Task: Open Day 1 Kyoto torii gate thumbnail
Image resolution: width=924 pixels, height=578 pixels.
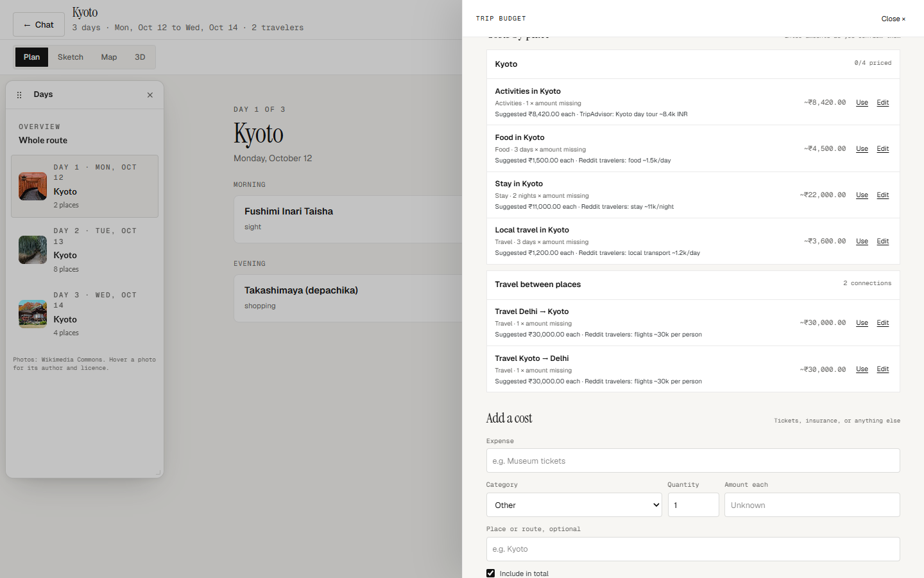Action: (33, 186)
